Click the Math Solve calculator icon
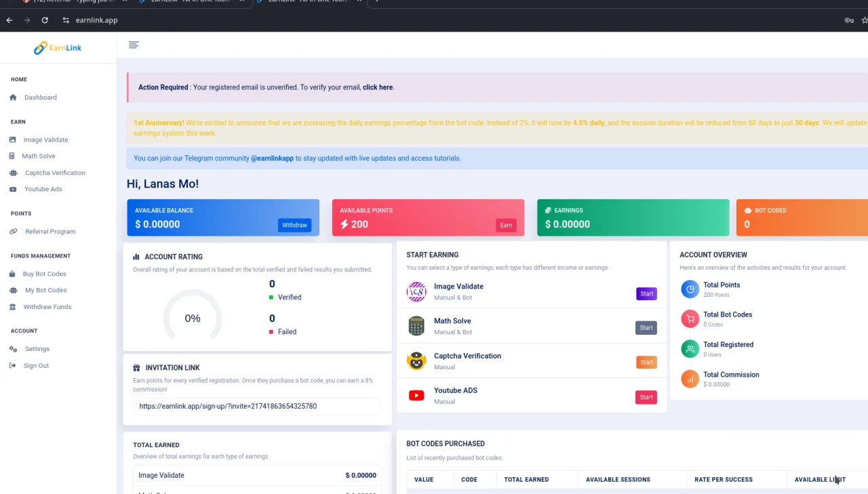This screenshot has width=868, height=494. tap(416, 327)
